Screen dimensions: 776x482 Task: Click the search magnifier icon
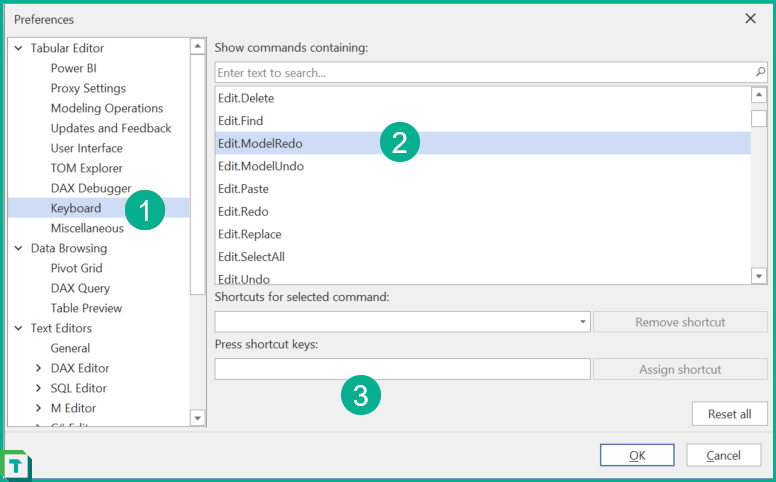coord(760,73)
